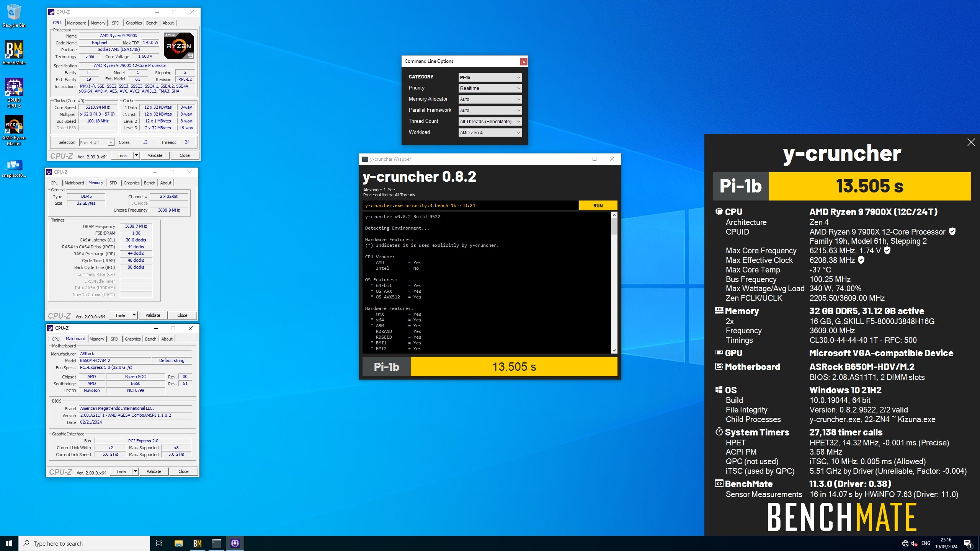Open Task View on the taskbar

159,543
